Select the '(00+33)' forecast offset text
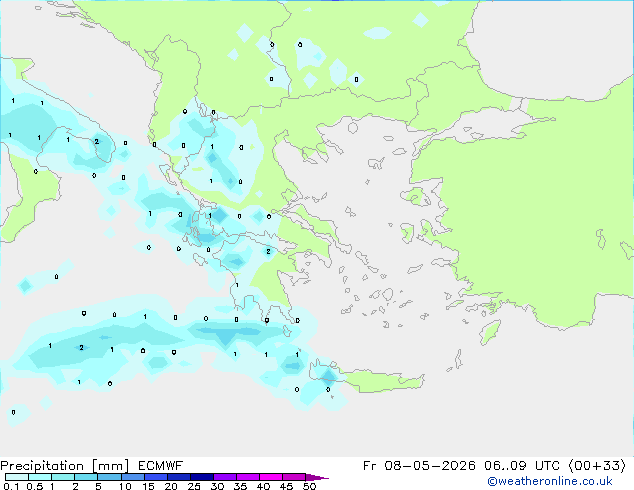 (597, 466)
